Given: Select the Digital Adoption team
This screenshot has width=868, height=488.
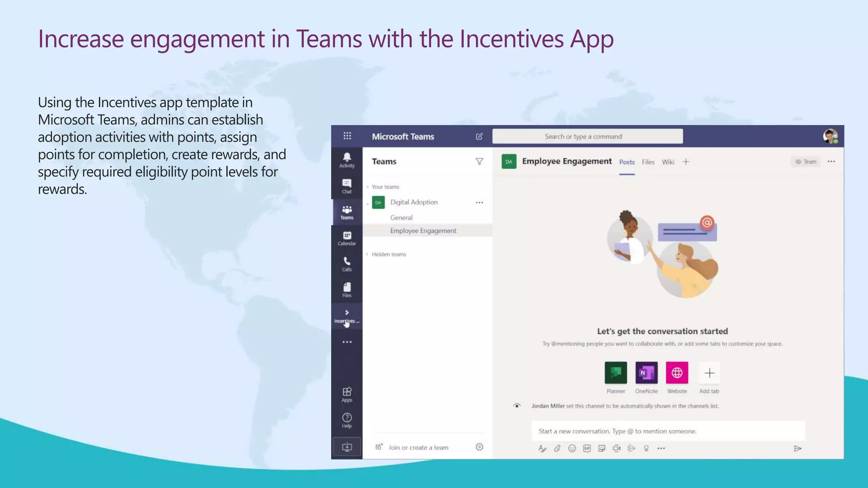Looking at the screenshot, I should coord(414,202).
